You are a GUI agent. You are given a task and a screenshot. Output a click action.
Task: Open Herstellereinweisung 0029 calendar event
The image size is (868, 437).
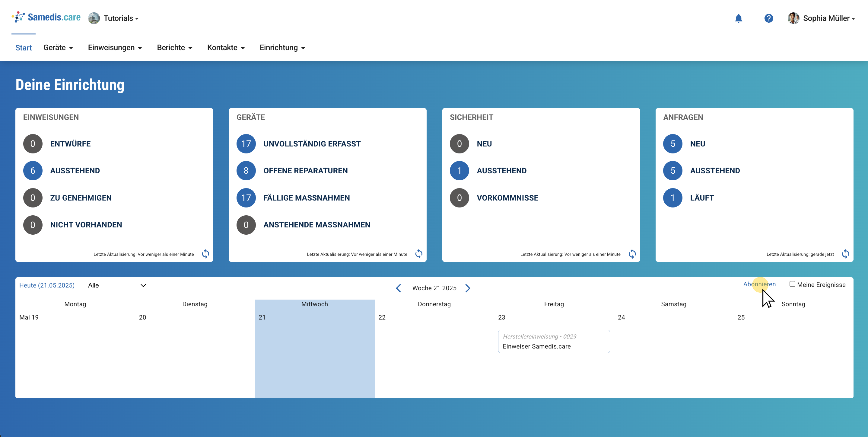pyautogui.click(x=554, y=342)
